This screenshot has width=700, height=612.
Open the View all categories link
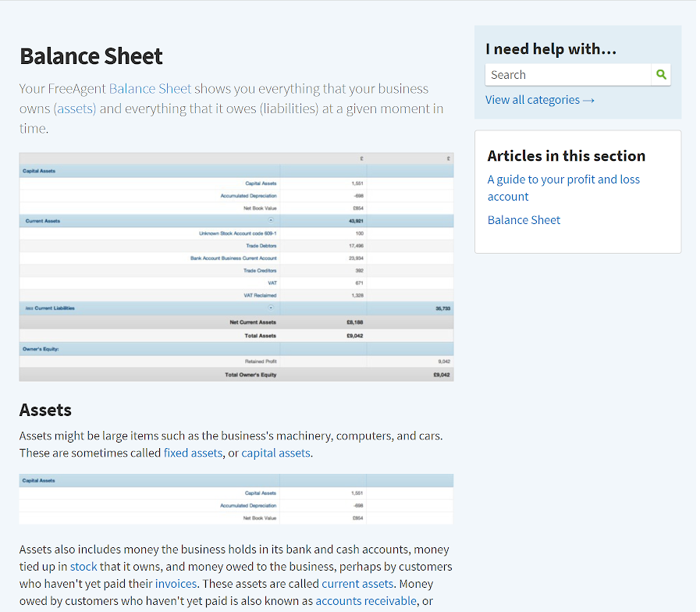(539, 100)
